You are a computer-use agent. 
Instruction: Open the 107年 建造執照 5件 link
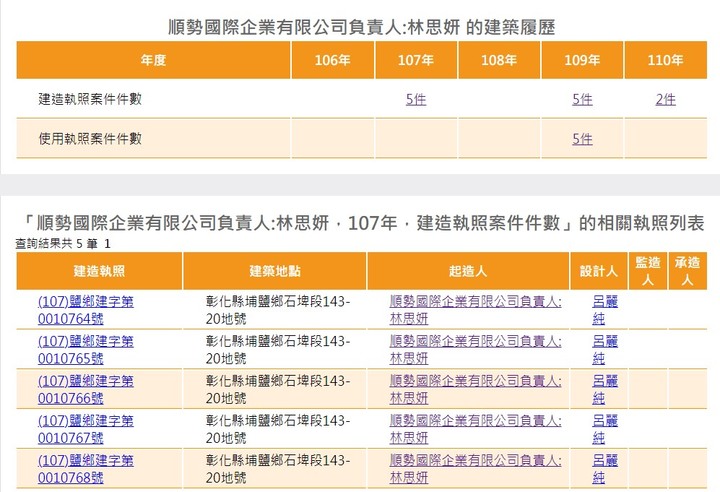pos(416,99)
